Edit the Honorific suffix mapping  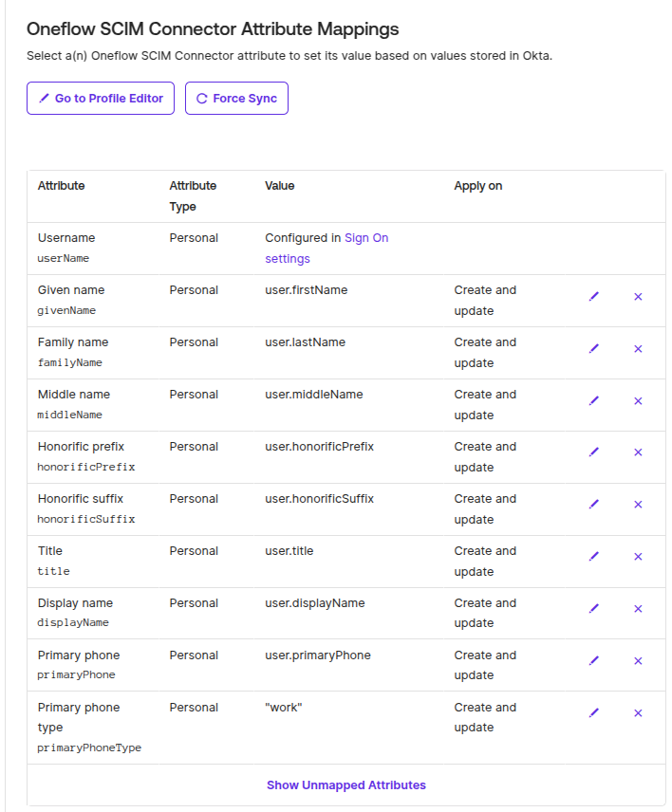pyautogui.click(x=594, y=504)
